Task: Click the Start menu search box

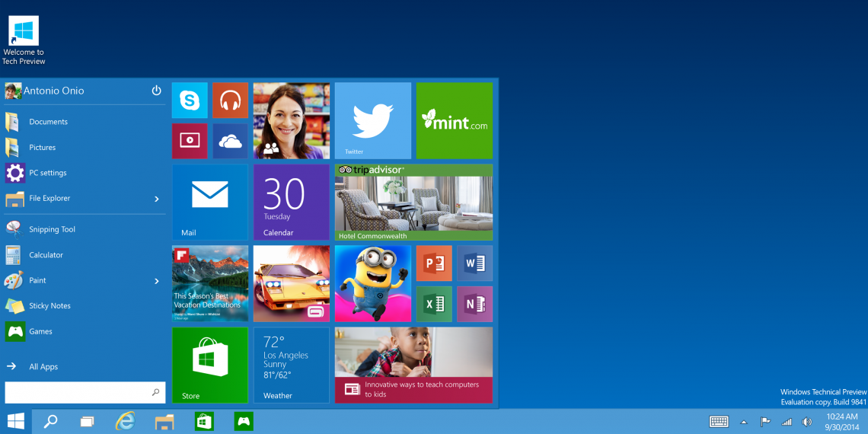Action: tap(76, 392)
